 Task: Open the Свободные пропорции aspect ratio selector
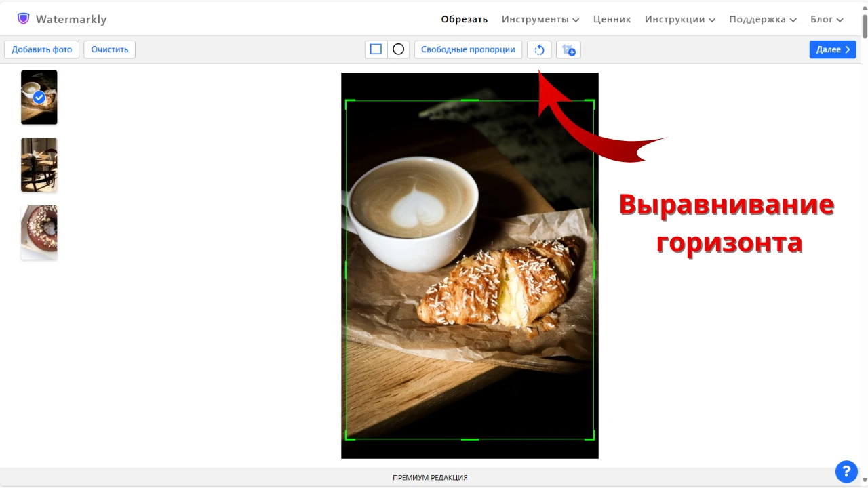coord(468,49)
